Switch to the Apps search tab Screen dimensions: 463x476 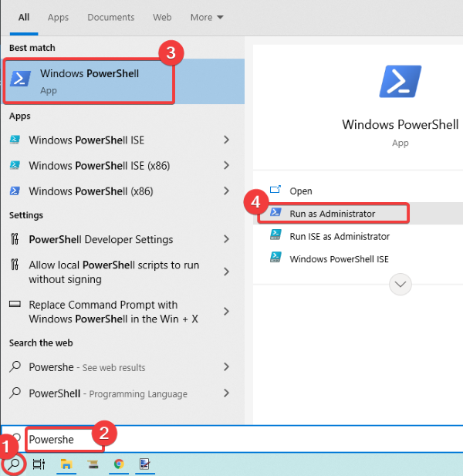click(x=58, y=17)
